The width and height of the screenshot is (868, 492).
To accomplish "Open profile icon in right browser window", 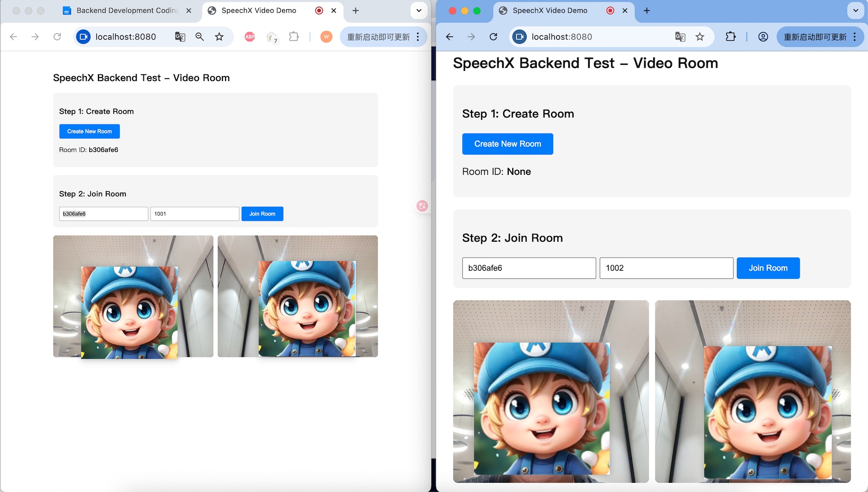I will [763, 37].
